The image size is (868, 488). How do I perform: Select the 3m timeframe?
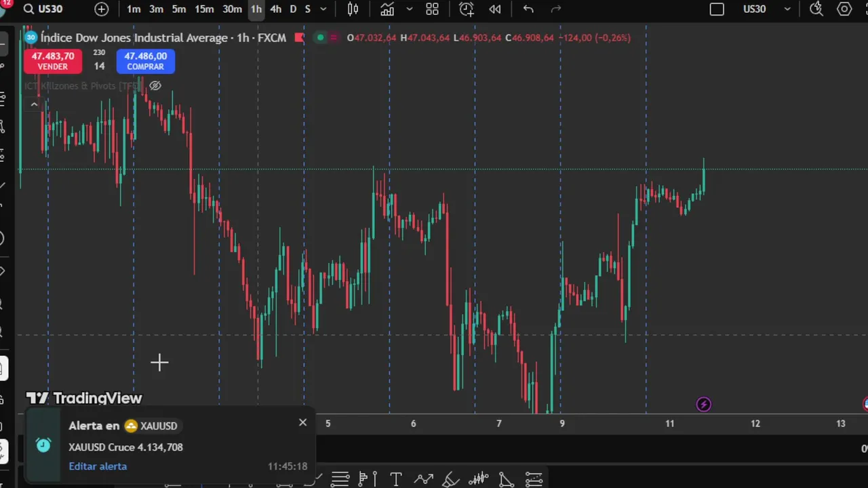pos(156,9)
